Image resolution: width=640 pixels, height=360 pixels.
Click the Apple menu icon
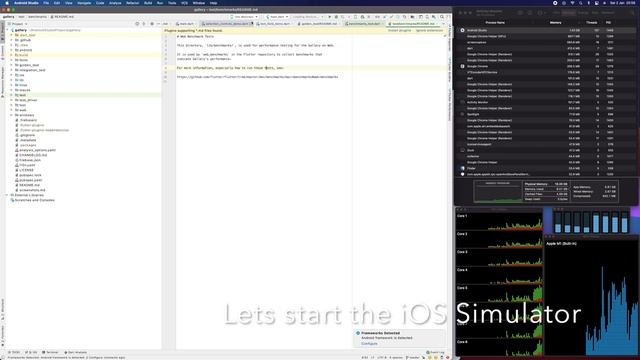click(7, 3)
